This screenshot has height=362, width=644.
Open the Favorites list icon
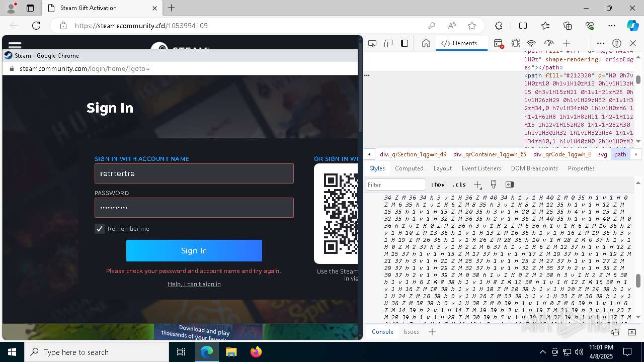545,26
